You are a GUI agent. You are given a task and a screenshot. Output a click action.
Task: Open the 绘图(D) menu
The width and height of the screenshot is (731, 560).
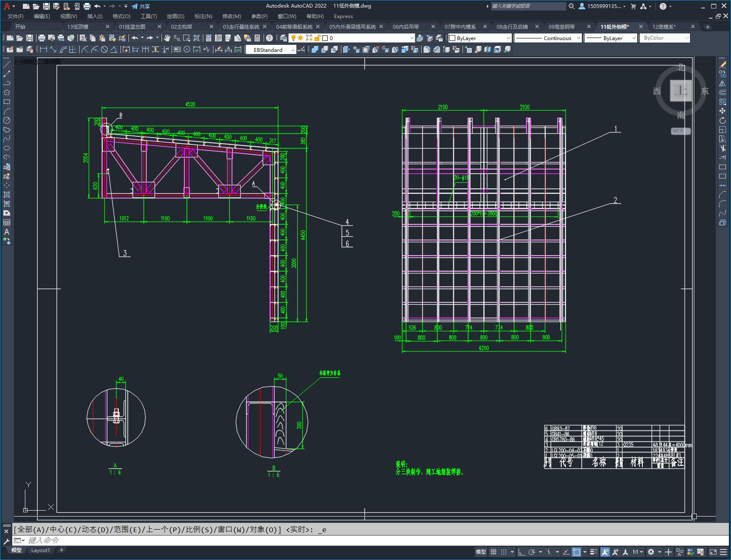coord(176,16)
